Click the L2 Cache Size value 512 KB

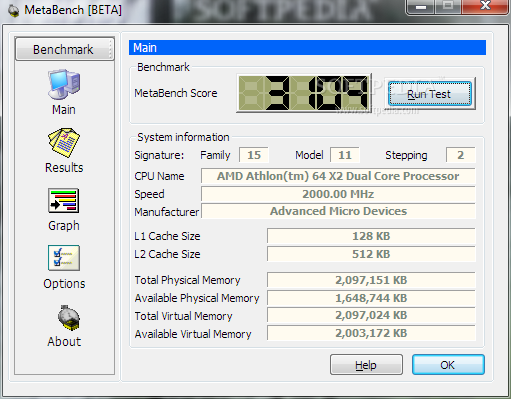tap(371, 254)
